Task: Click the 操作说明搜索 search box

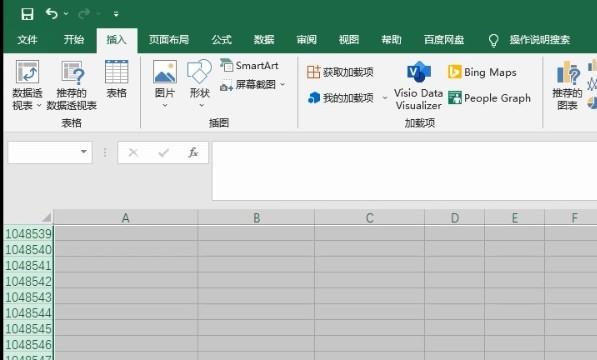Action: pyautogui.click(x=540, y=40)
